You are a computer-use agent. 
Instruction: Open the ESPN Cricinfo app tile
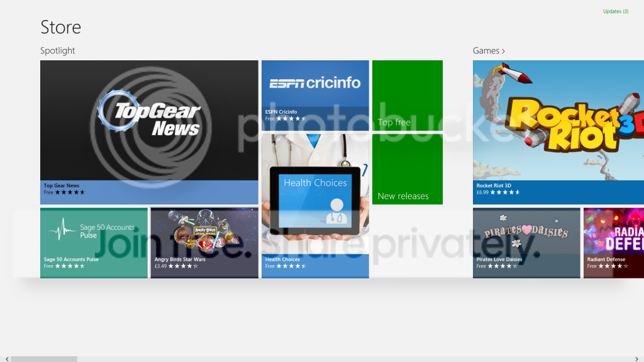pyautogui.click(x=315, y=96)
